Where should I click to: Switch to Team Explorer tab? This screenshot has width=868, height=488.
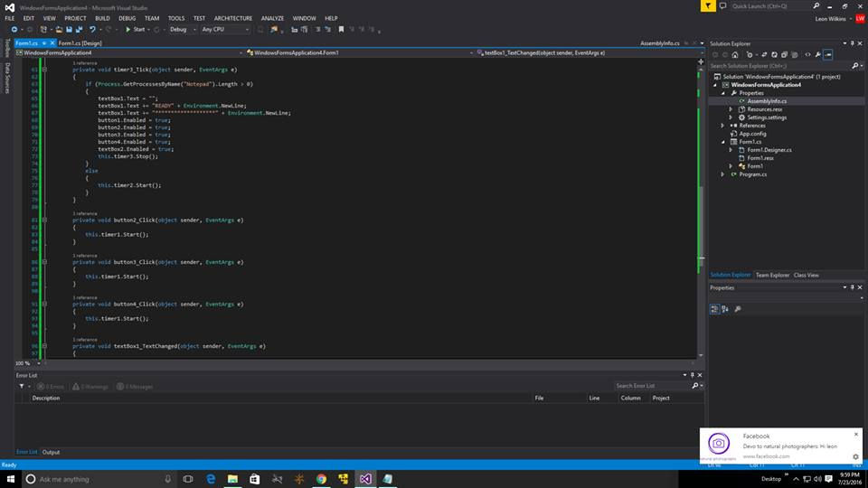tap(772, 275)
